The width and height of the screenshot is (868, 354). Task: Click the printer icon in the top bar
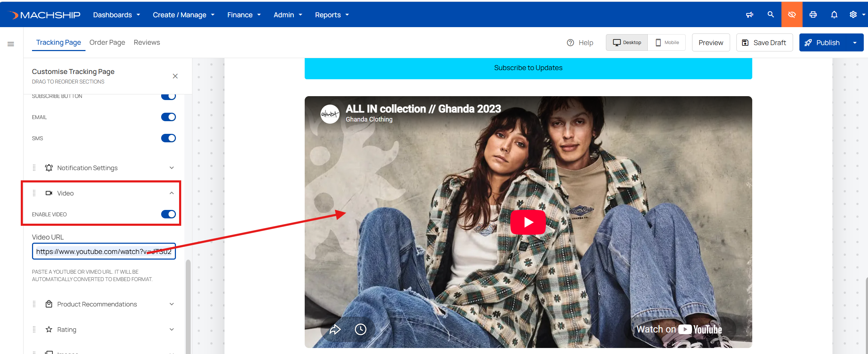pos(813,14)
